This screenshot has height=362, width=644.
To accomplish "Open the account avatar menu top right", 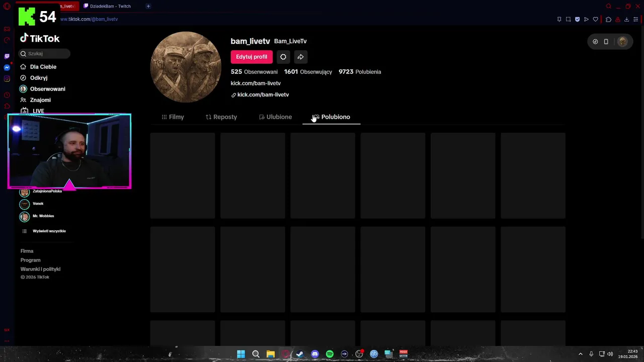I will (x=622, y=42).
